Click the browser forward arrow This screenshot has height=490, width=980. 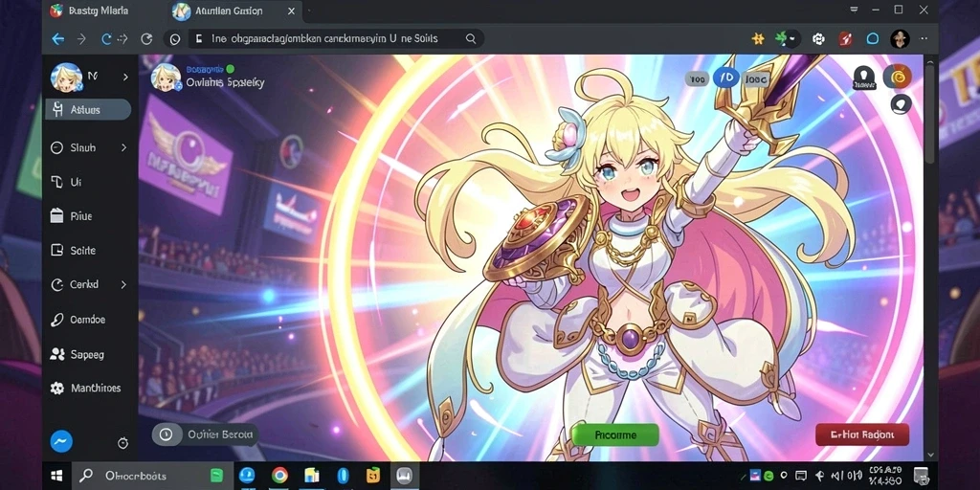81,38
